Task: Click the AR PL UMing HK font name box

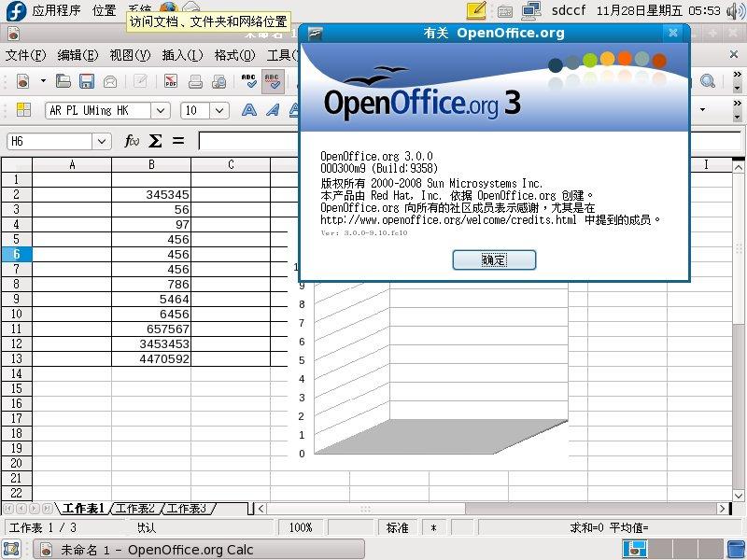Action: click(99, 110)
